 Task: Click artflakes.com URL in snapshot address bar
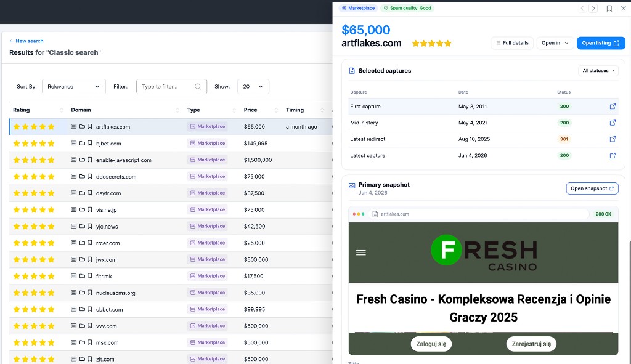click(x=395, y=214)
